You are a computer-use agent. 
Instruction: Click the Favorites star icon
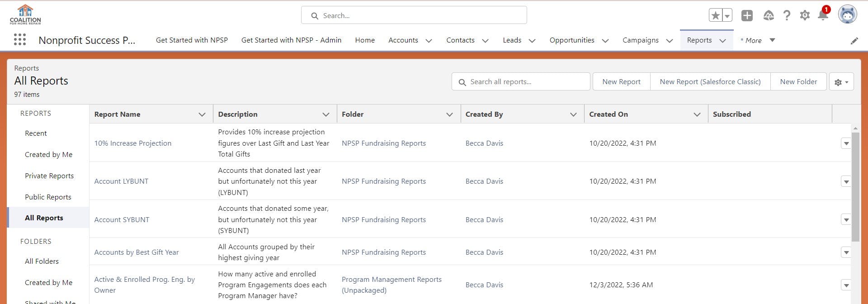coord(715,15)
